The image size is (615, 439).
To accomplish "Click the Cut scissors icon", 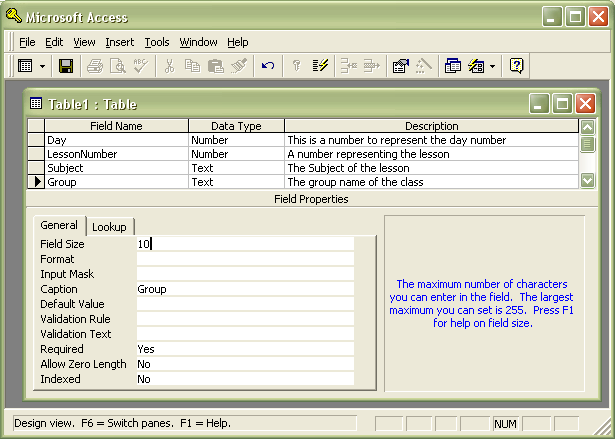I will [169, 66].
